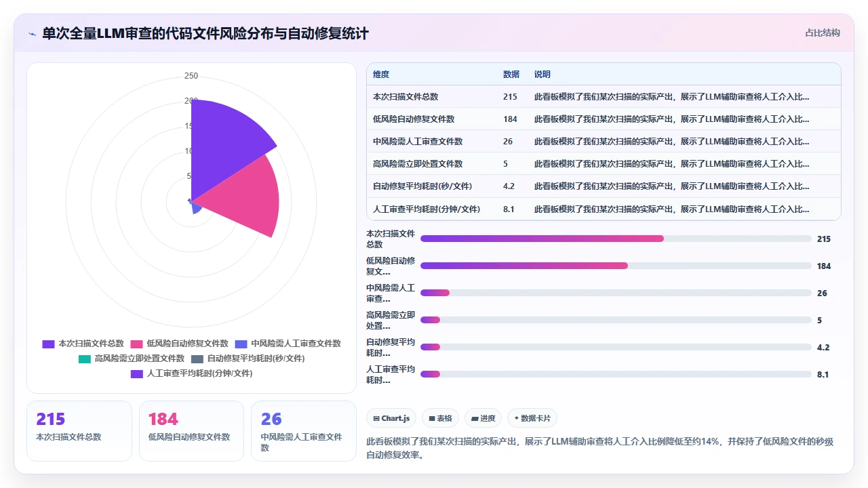The image size is (868, 488).
Task: Click the summary paragraph mentioning 14%
Action: click(599, 448)
